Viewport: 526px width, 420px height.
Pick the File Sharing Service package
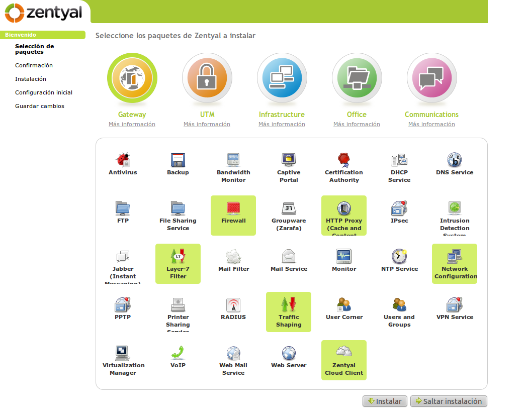click(x=178, y=215)
